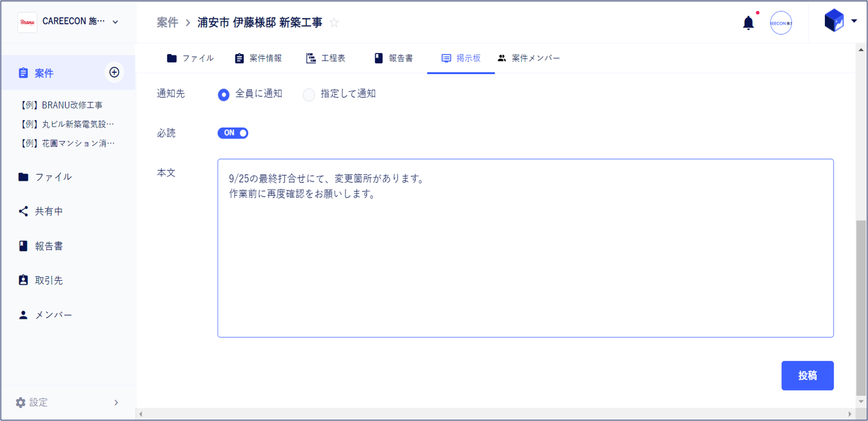Screen dimensions: 868x421
Task: Go to メンバー in the sidebar
Action: coord(53,315)
